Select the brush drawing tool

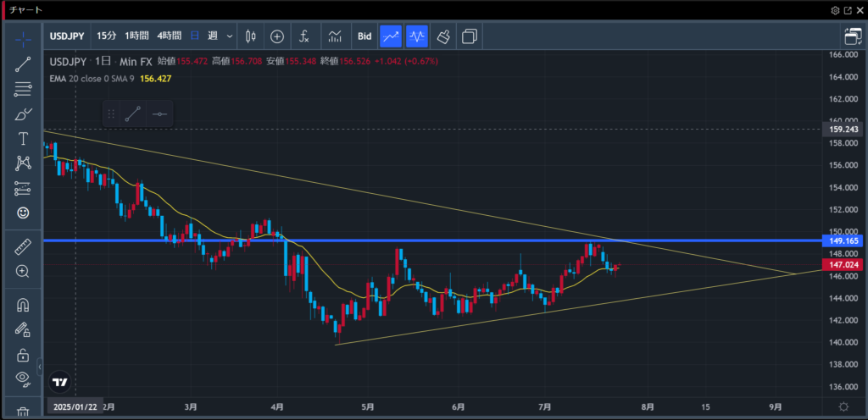23,114
